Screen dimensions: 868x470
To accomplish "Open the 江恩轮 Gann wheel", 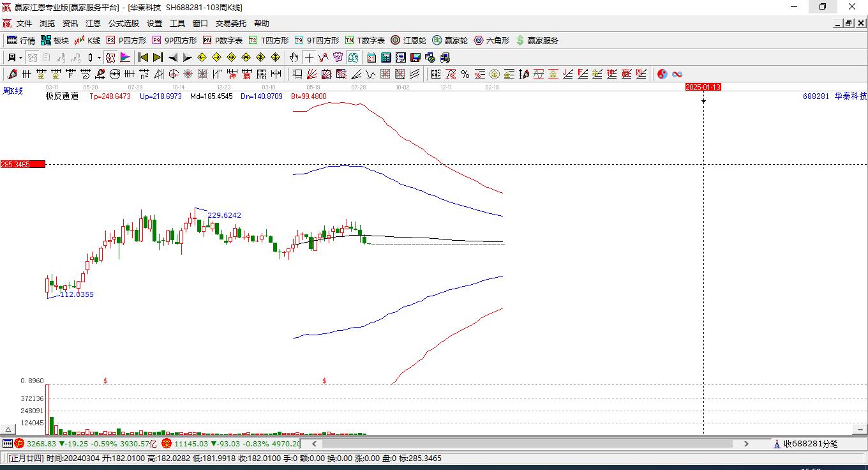I will (408, 40).
